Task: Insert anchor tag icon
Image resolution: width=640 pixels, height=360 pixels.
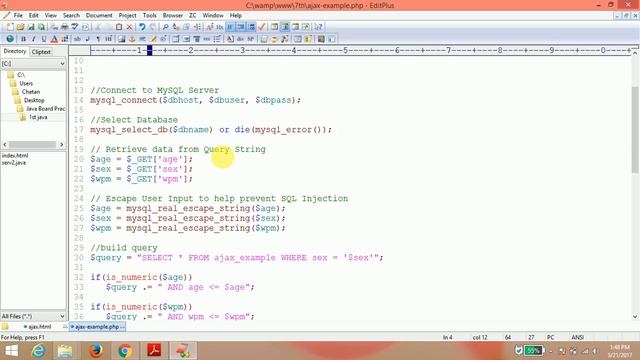Action: point(132,39)
